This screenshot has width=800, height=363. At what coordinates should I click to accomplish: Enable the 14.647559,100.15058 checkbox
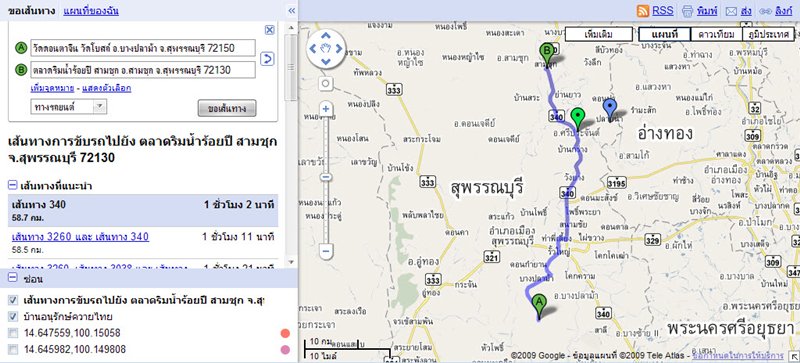point(13,333)
